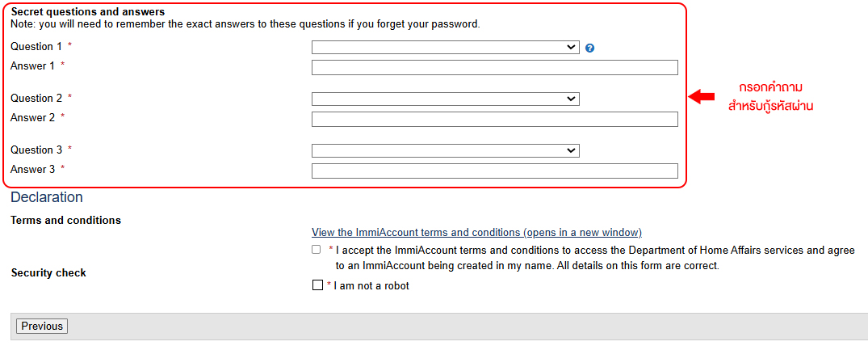Click the Declaration section heading
Image resolution: width=868 pixels, height=350 pixels.
coord(47,197)
